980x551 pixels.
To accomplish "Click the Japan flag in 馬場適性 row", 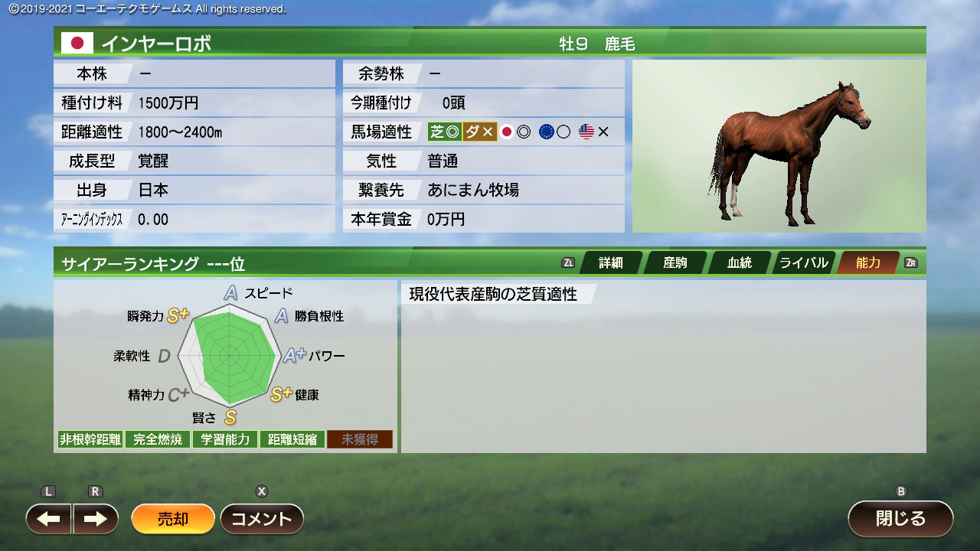I will tap(507, 132).
